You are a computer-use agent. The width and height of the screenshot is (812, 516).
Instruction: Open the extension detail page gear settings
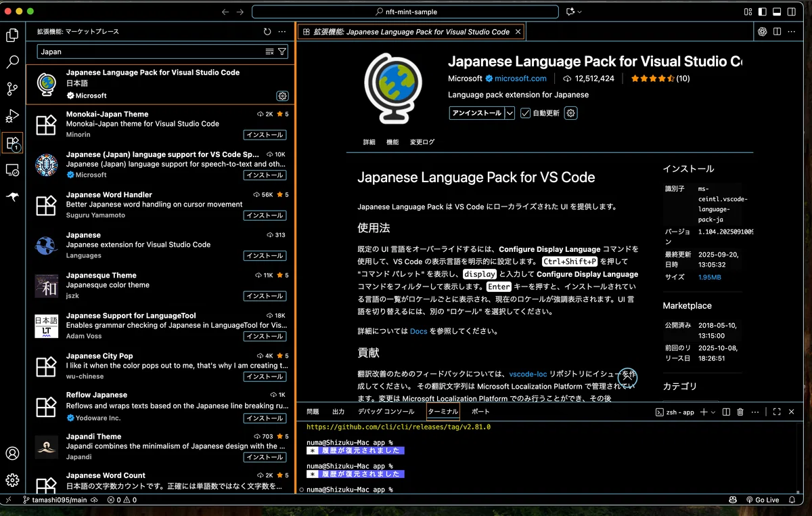570,113
